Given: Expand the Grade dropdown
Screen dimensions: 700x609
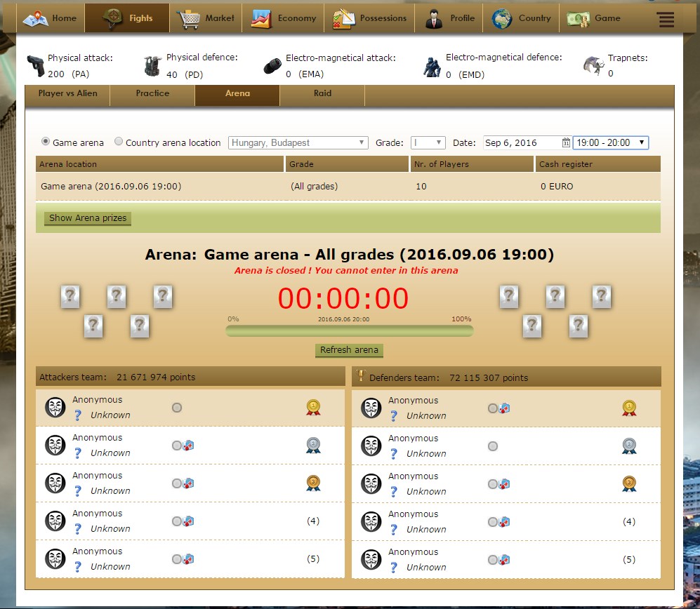Looking at the screenshot, I should (428, 143).
